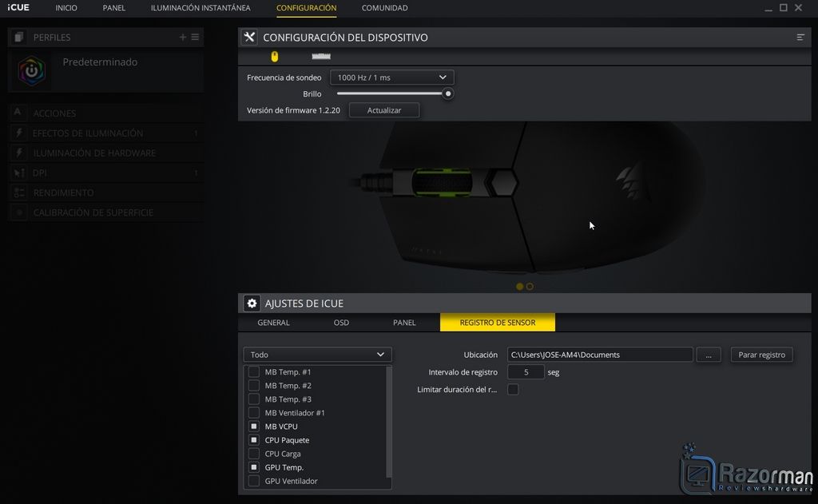Image resolution: width=818 pixels, height=504 pixels.
Task: Open CALIBRACIÓN DE SUPERFICIE section
Action: (105, 212)
